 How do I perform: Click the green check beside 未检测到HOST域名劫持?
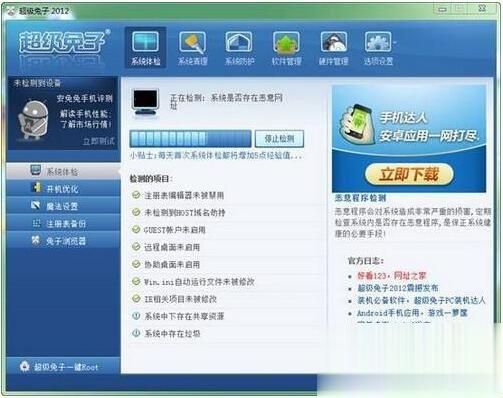[136, 212]
